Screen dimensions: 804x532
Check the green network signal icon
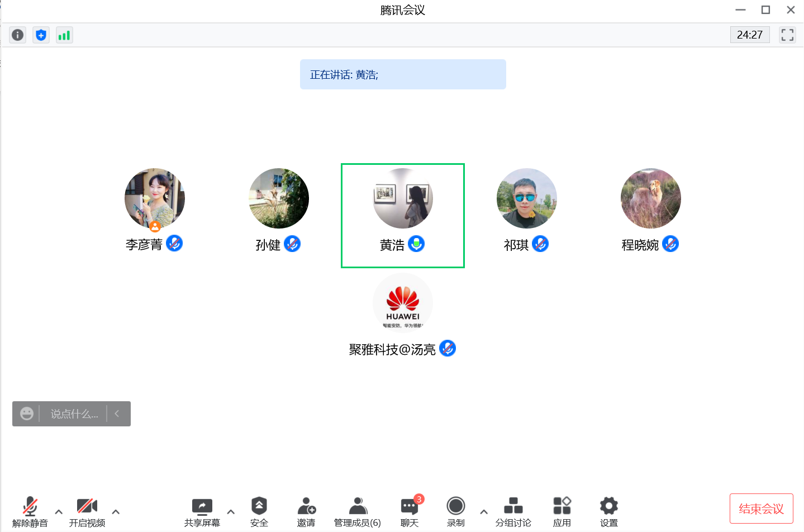(64, 35)
